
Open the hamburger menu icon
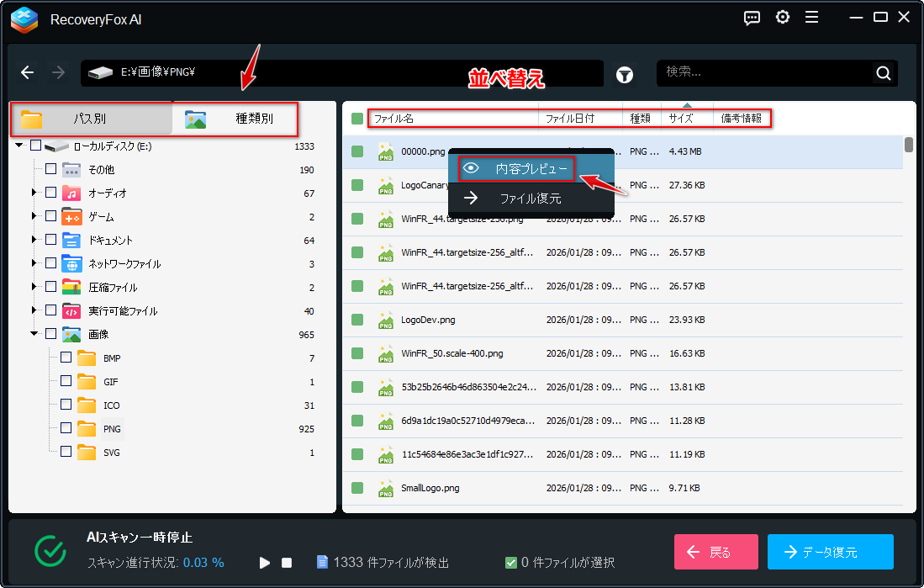tap(811, 18)
